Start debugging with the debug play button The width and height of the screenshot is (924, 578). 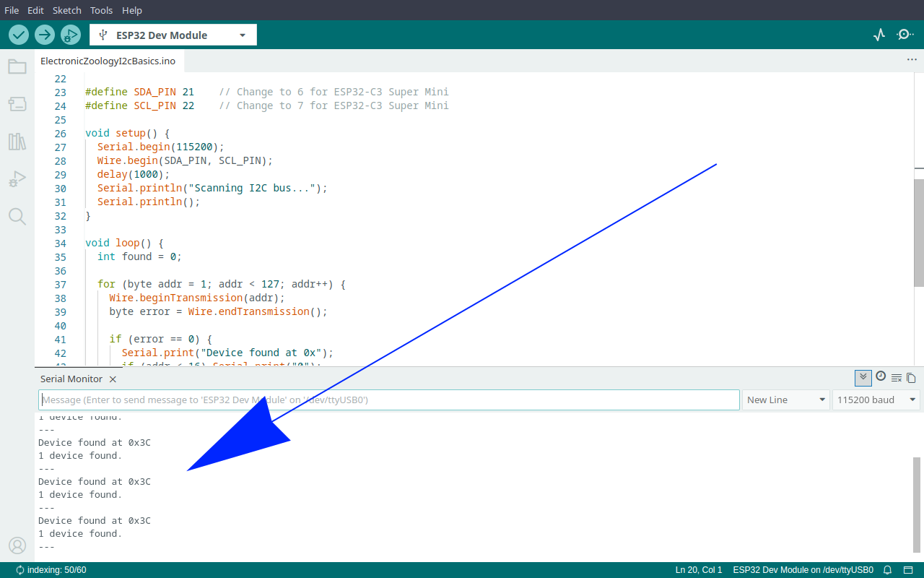pos(70,35)
